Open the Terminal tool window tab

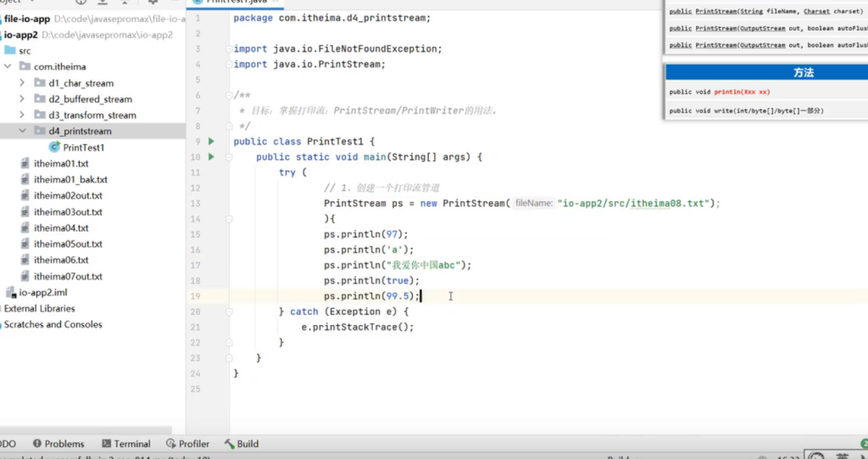click(125, 444)
